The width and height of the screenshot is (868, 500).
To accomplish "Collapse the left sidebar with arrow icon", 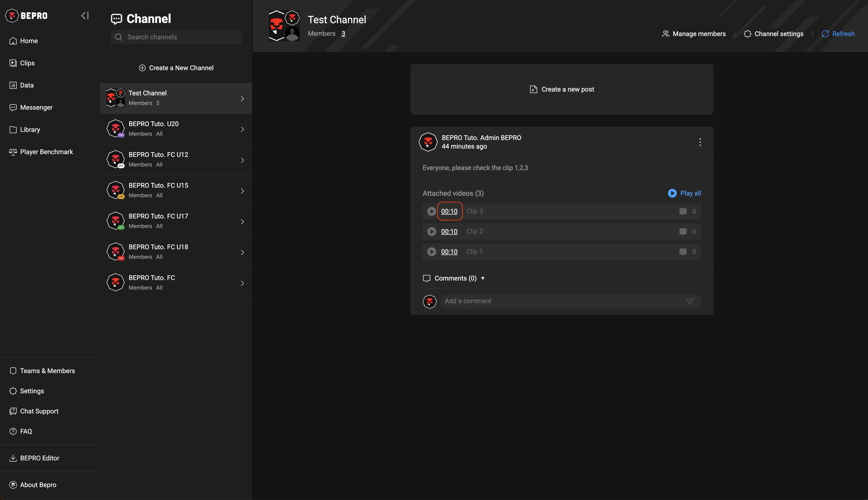I will pos(85,15).
